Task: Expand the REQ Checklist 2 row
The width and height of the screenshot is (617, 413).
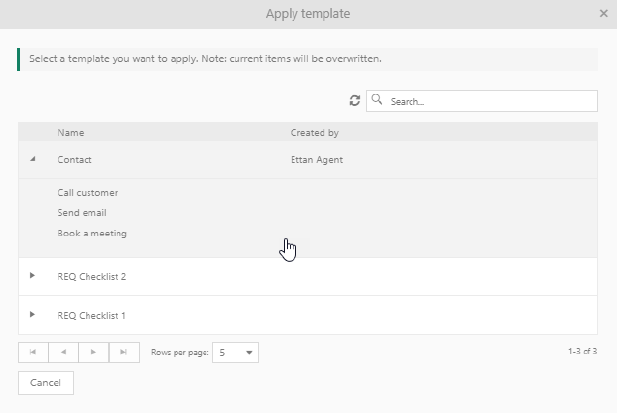Action: click(x=32, y=276)
